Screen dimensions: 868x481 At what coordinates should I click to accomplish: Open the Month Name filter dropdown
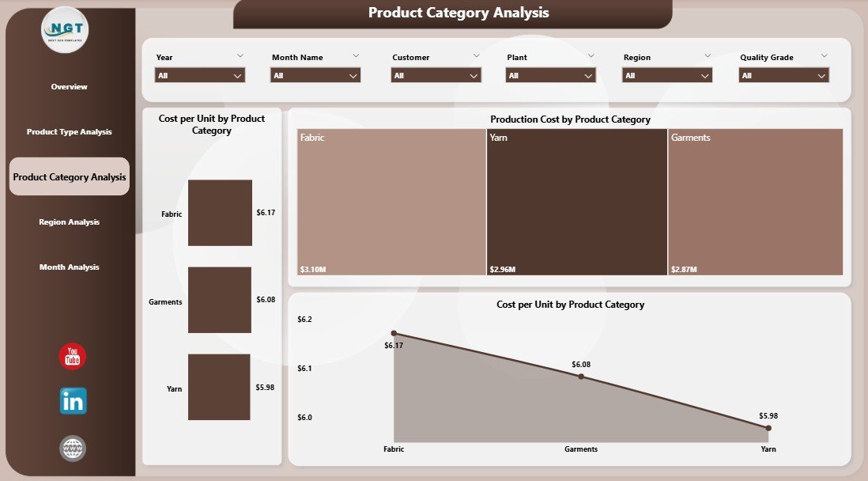pyautogui.click(x=315, y=75)
